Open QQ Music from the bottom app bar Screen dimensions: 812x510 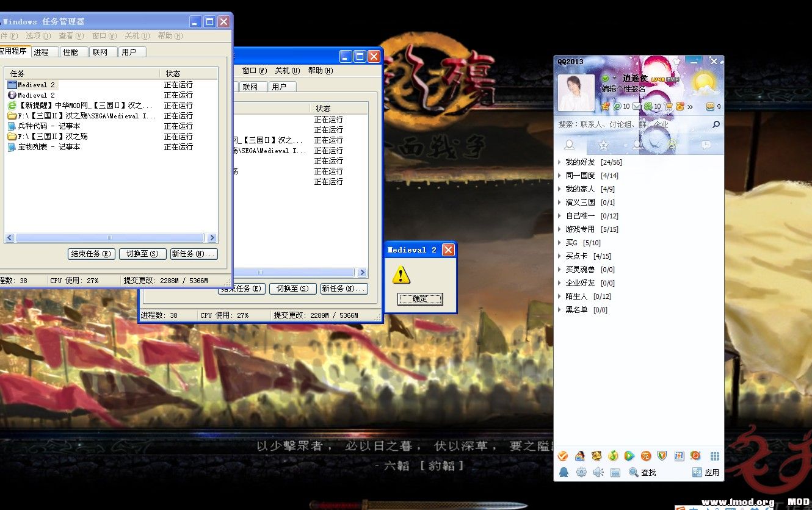click(x=612, y=456)
